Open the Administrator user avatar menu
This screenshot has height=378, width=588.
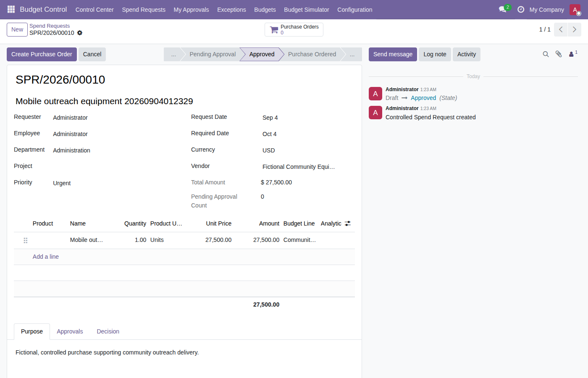pyautogui.click(x=575, y=10)
